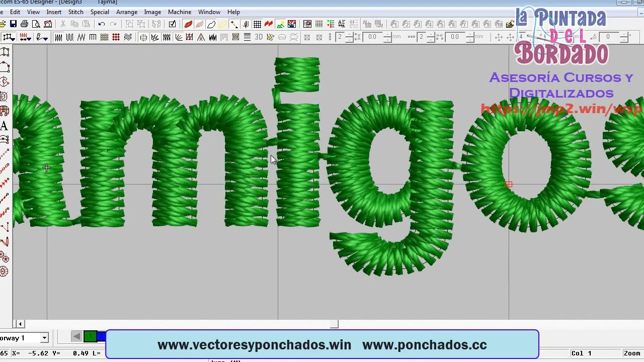Toggle the TrueView realistic stitch icon

(x=188, y=24)
